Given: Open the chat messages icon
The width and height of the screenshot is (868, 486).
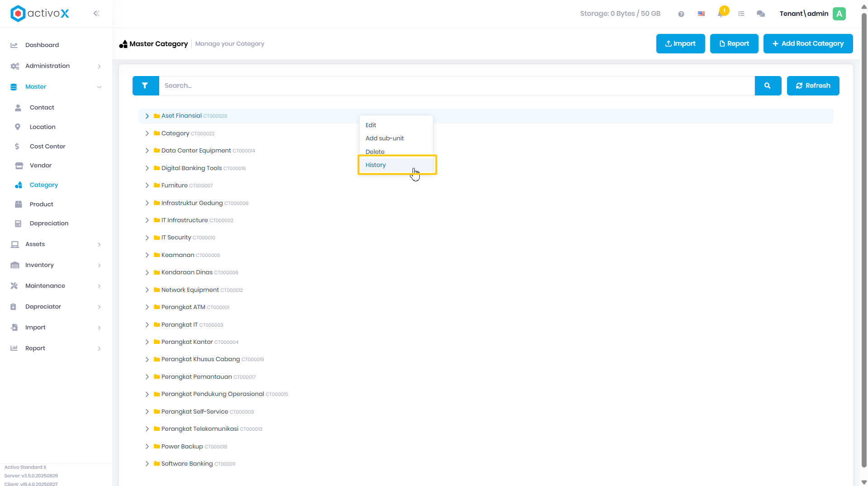Looking at the screenshot, I should pos(761,14).
